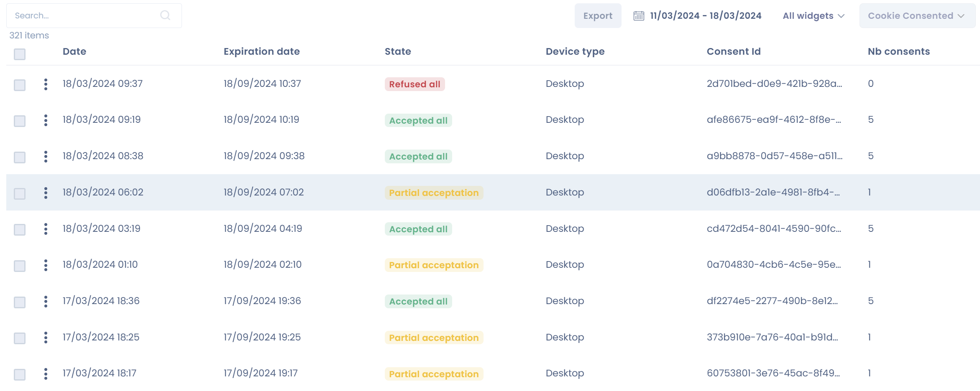Open the calendar date range picker icon
This screenshot has height=391, width=980.
[x=639, y=16]
